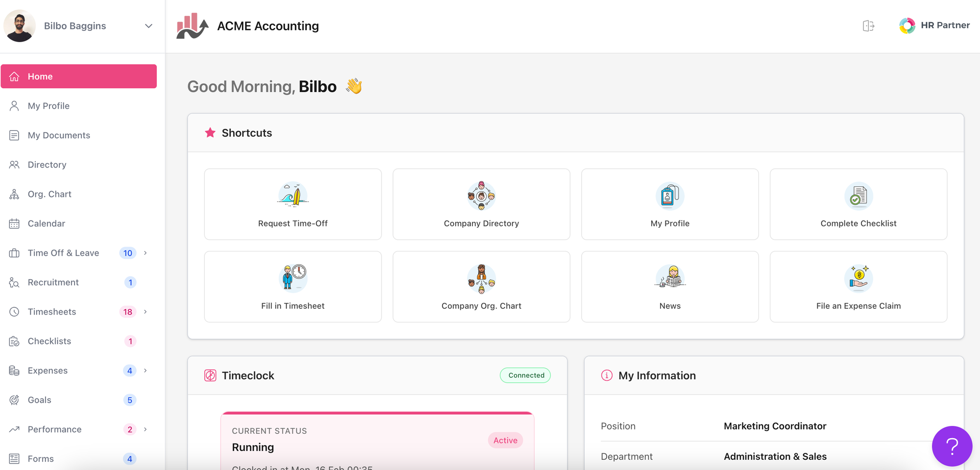
Task: Expand the Expenses submenu chevron
Action: pos(146,371)
